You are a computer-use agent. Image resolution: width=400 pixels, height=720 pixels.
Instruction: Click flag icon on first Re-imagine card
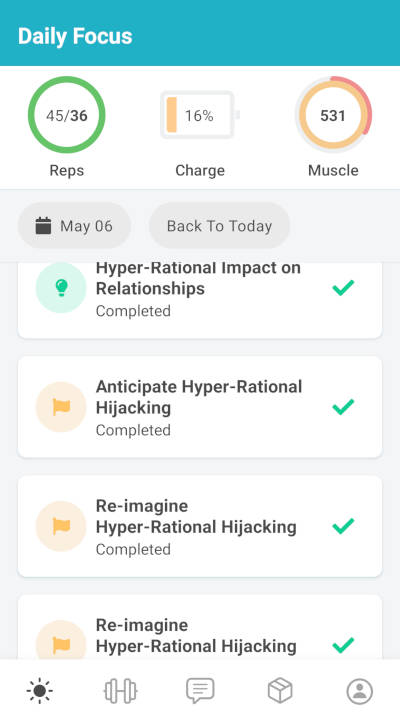pyautogui.click(x=61, y=526)
